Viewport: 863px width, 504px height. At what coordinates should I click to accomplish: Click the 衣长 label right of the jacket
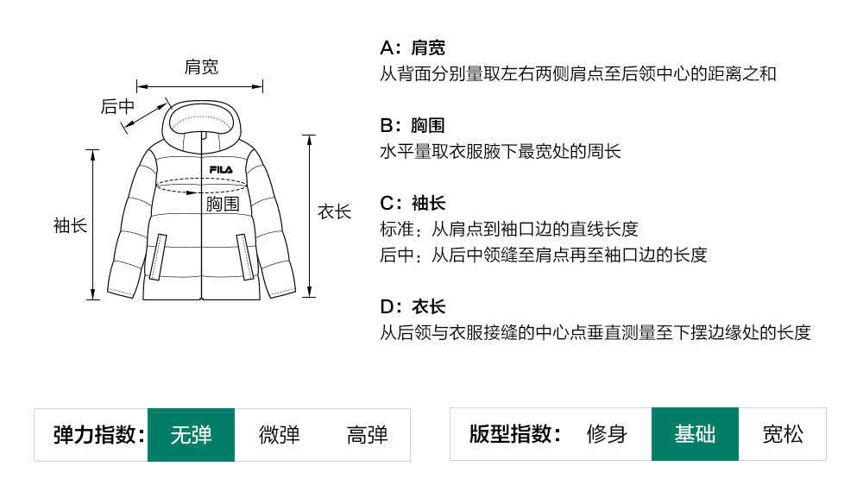(x=335, y=211)
